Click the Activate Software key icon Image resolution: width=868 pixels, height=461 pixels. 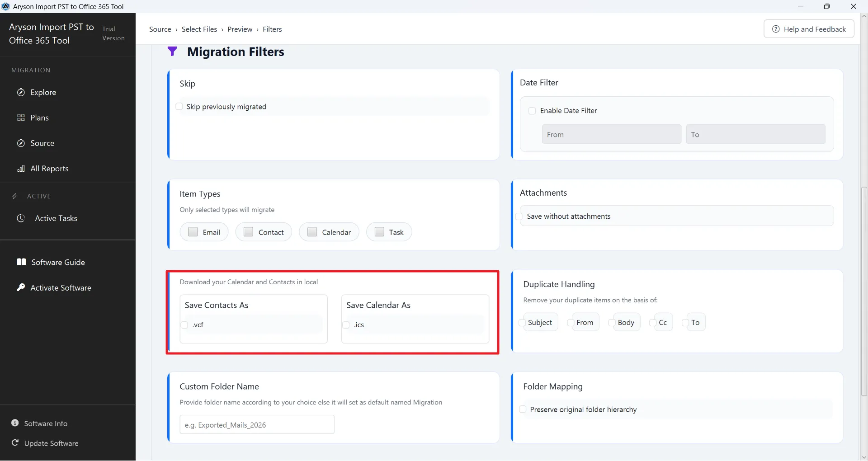(21, 287)
